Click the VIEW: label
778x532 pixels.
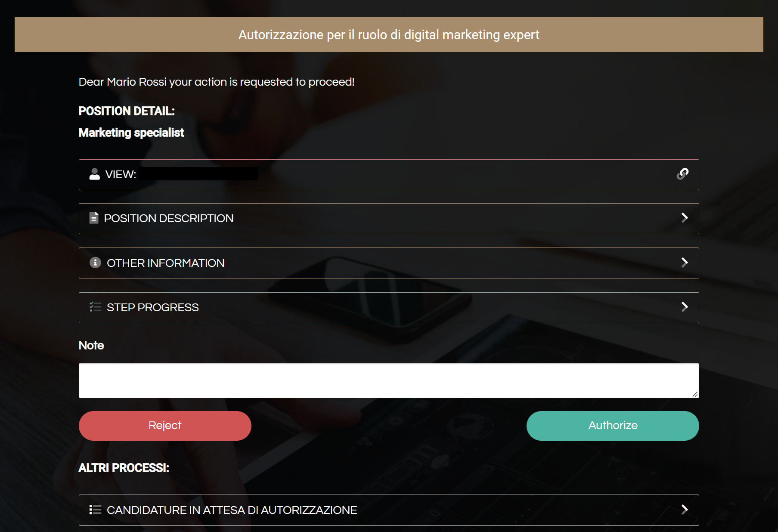121,174
